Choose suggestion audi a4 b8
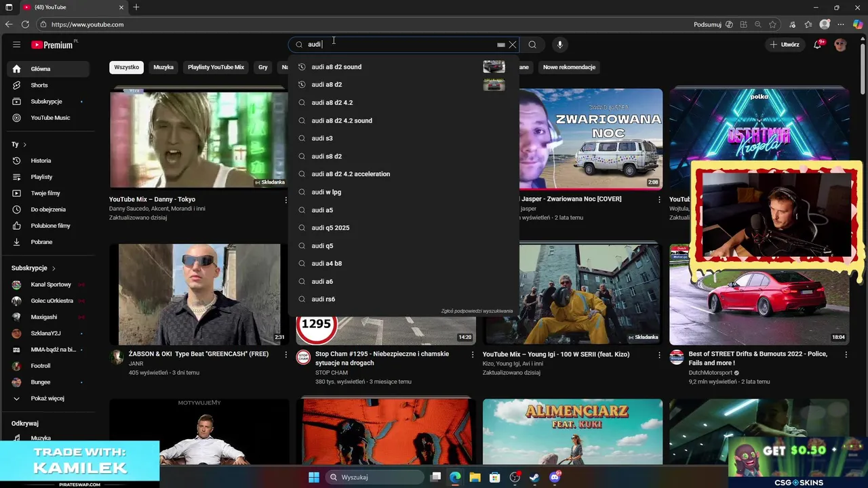 click(403, 264)
